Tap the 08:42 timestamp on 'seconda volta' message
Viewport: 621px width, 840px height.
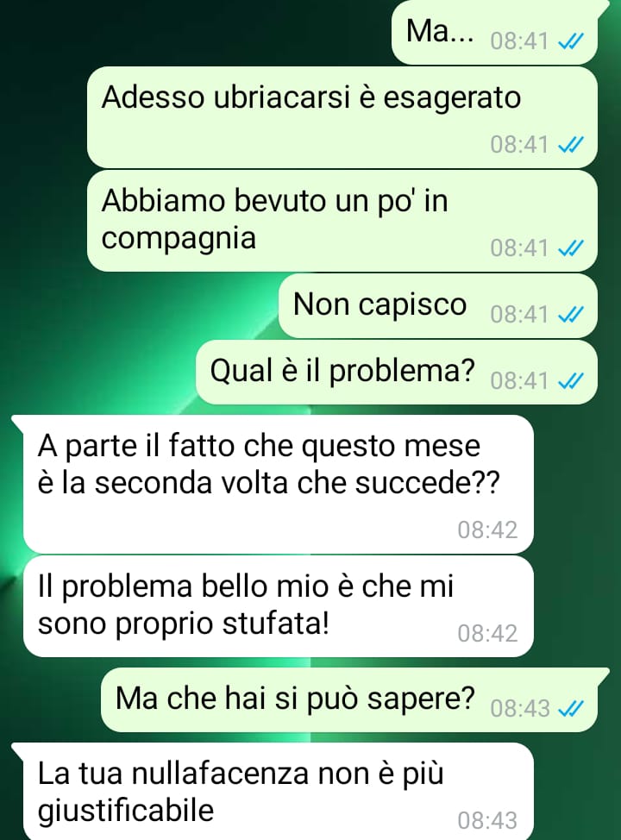pos(487,530)
